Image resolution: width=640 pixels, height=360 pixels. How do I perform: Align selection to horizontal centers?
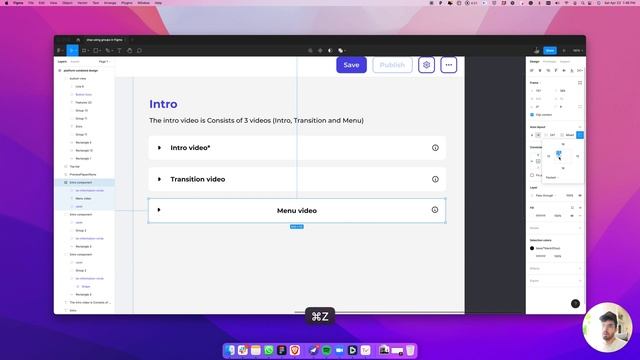[x=540, y=71]
